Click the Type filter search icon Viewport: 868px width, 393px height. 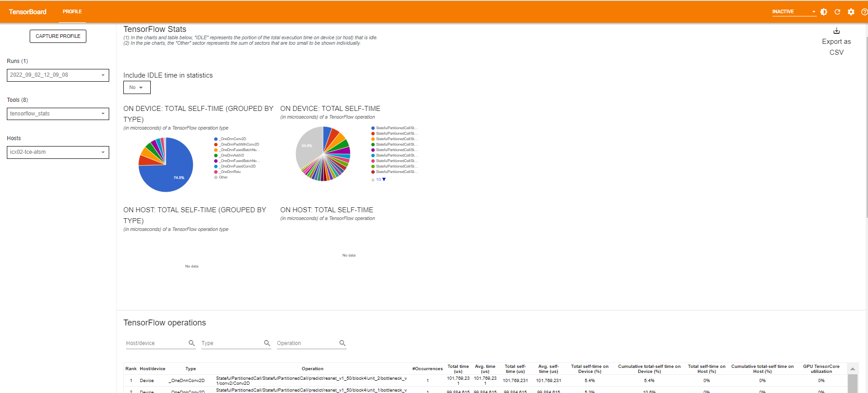pos(267,343)
